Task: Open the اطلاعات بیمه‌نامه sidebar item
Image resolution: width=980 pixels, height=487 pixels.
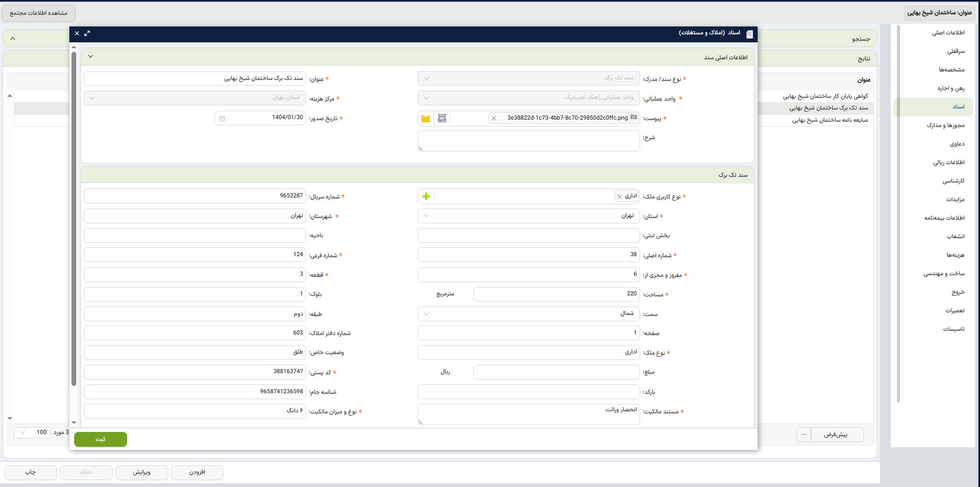Action: click(944, 218)
